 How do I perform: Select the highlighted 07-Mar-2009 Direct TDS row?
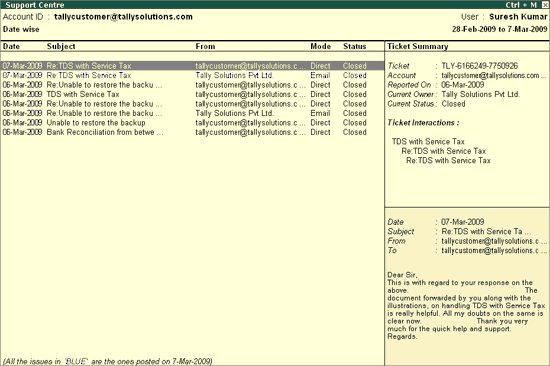(192, 66)
